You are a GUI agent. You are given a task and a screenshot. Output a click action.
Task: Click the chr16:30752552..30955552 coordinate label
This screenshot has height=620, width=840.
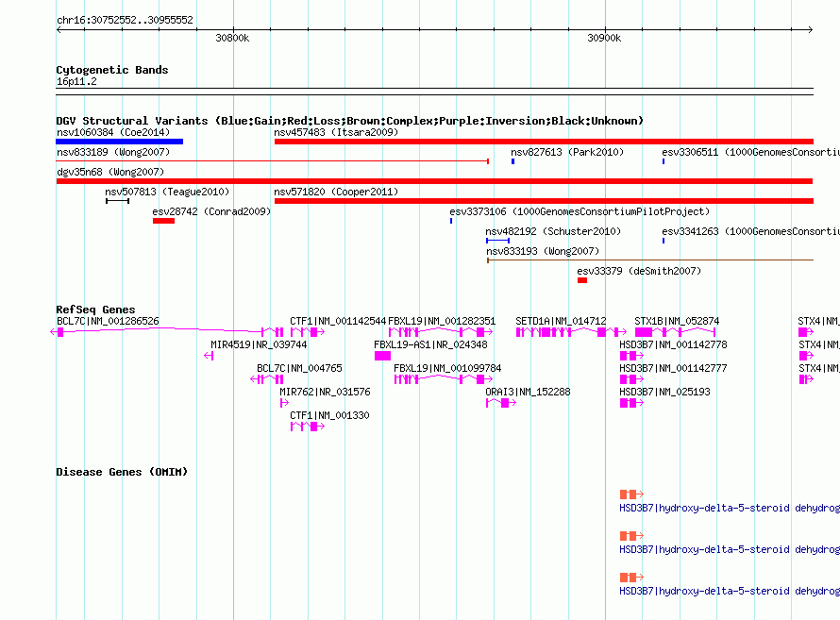[125, 20]
